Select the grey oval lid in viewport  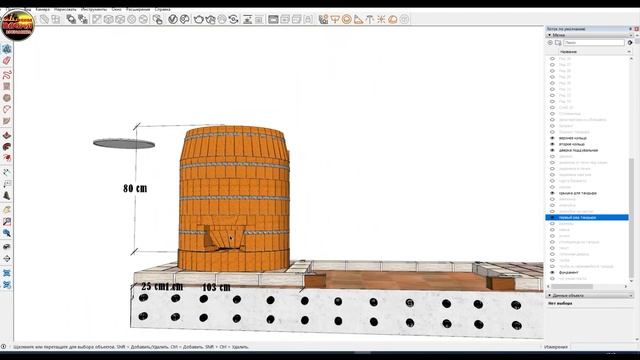[x=124, y=143]
